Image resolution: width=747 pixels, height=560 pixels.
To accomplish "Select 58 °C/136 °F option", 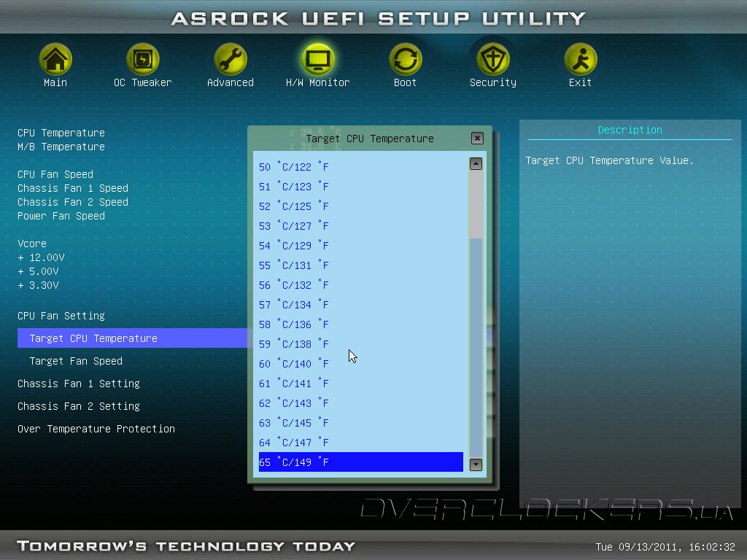I will click(360, 324).
